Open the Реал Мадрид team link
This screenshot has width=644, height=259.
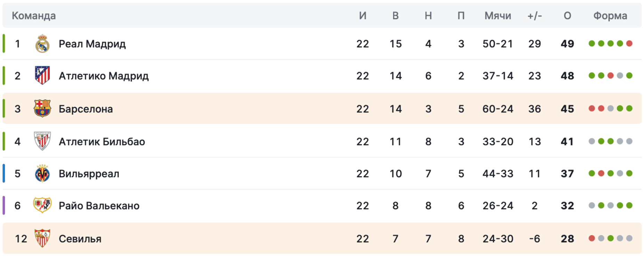(92, 44)
